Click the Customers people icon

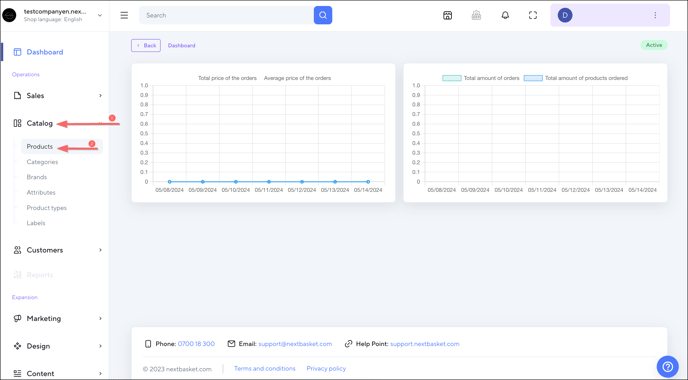[x=17, y=250]
